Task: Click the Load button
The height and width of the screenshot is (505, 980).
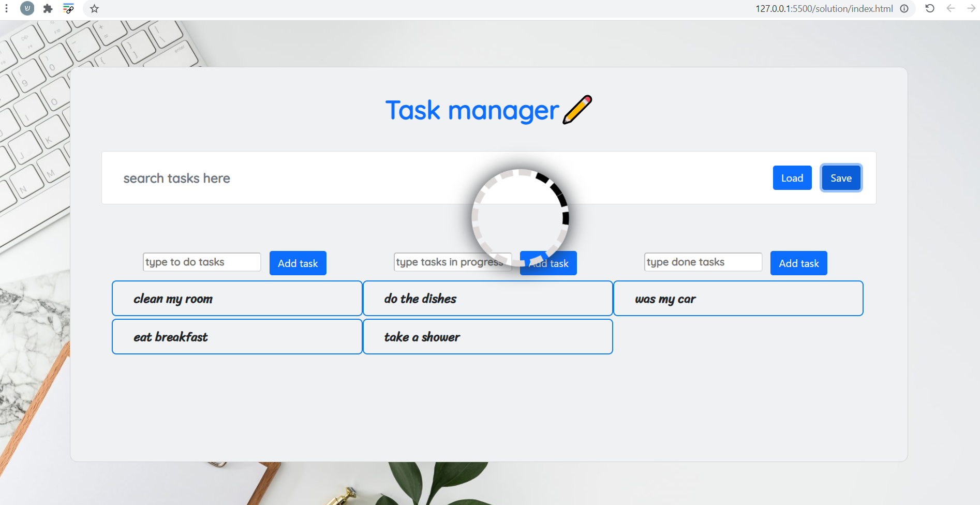Action: pos(792,177)
